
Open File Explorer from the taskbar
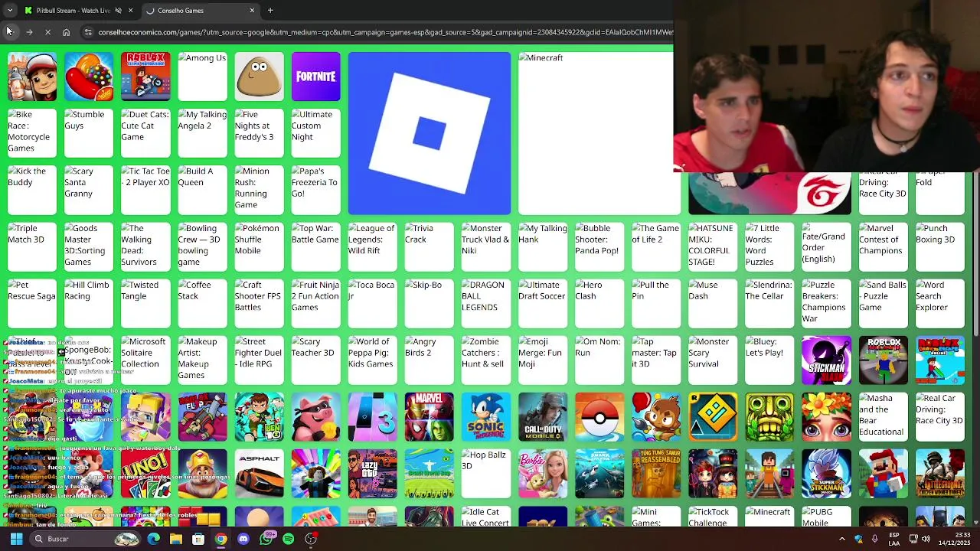(176, 539)
